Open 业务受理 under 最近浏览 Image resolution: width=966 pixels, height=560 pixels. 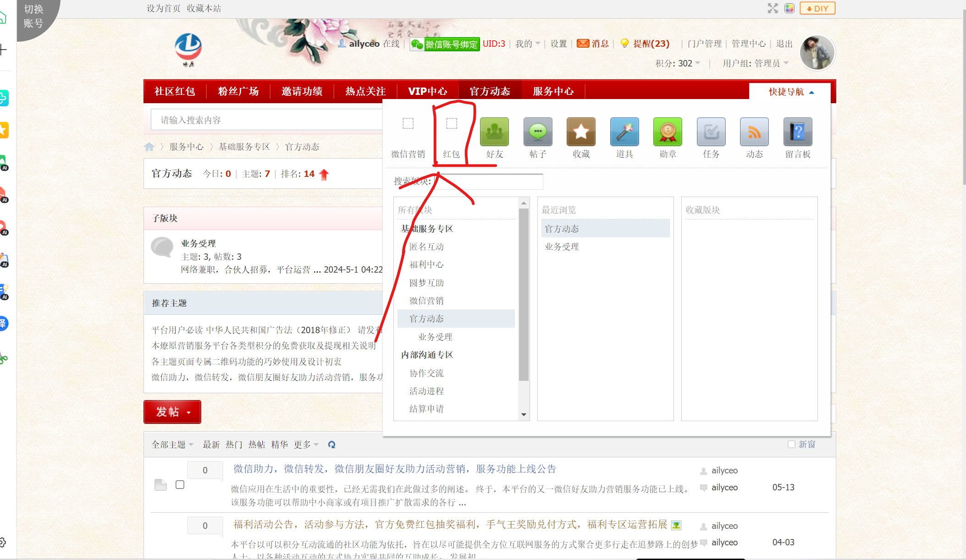562,247
